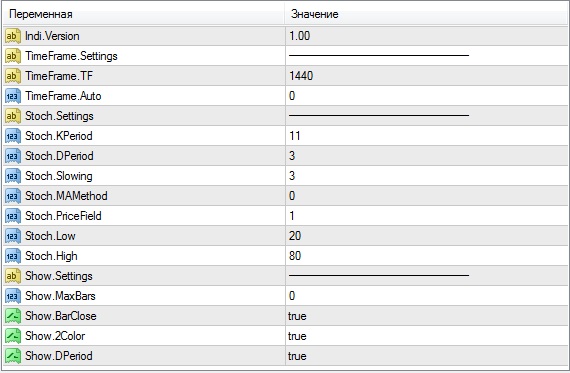Click the boolean icon beside Show.BarClose
Image resolution: width=570 pixels, height=373 pixels.
(x=13, y=316)
